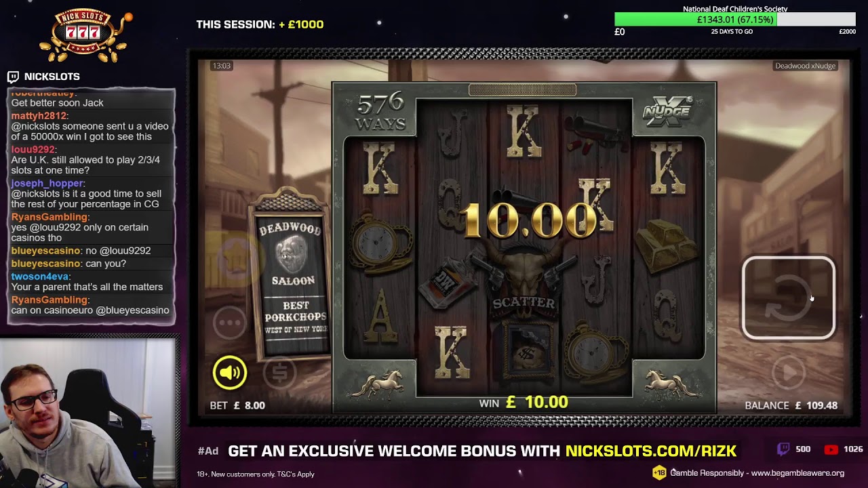Click the BET £ 8.00 amount
This screenshot has width=868, height=488.
tap(237, 405)
